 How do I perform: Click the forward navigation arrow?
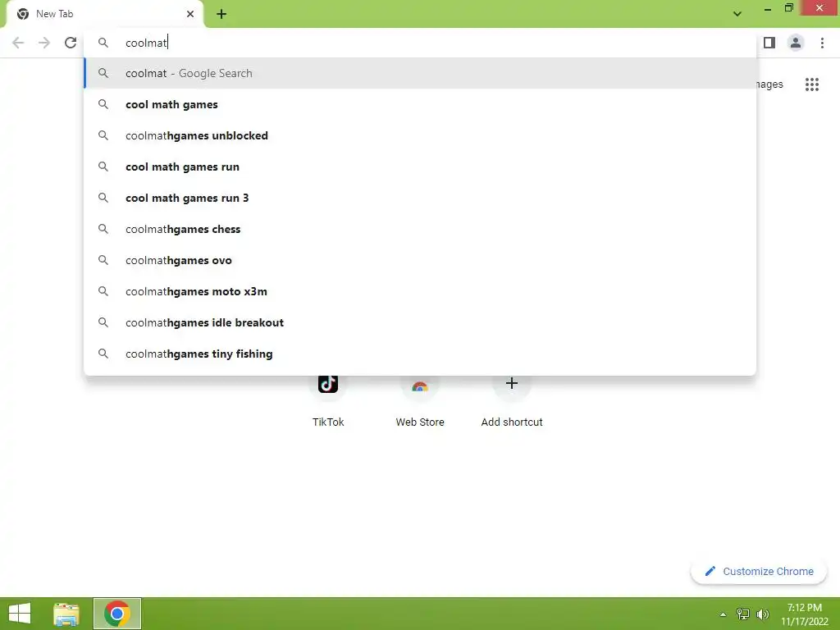pyautogui.click(x=44, y=43)
